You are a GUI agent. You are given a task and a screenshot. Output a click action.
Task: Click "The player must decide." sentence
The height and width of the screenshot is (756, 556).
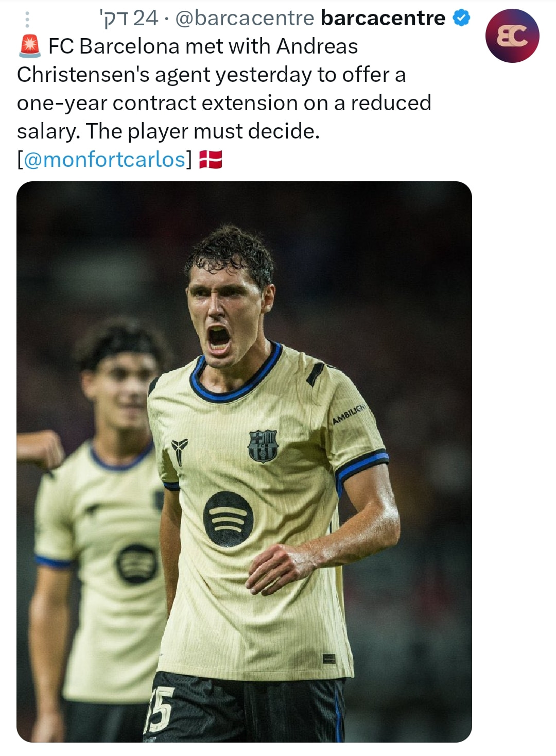point(203,131)
